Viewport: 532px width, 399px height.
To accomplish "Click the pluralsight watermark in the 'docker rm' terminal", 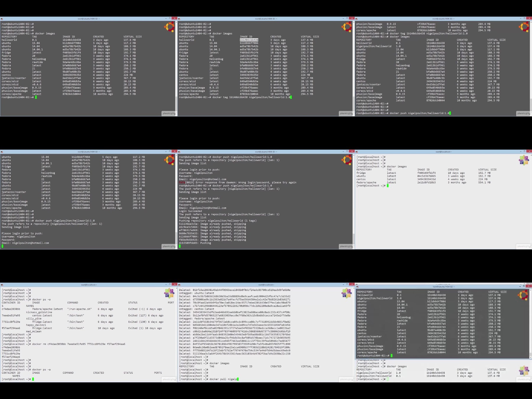I will [x=169, y=379].
